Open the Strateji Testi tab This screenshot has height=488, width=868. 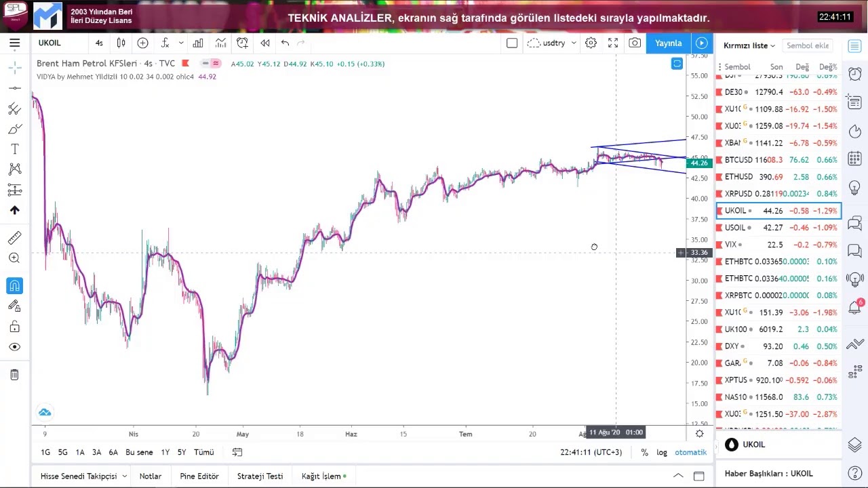click(260, 476)
